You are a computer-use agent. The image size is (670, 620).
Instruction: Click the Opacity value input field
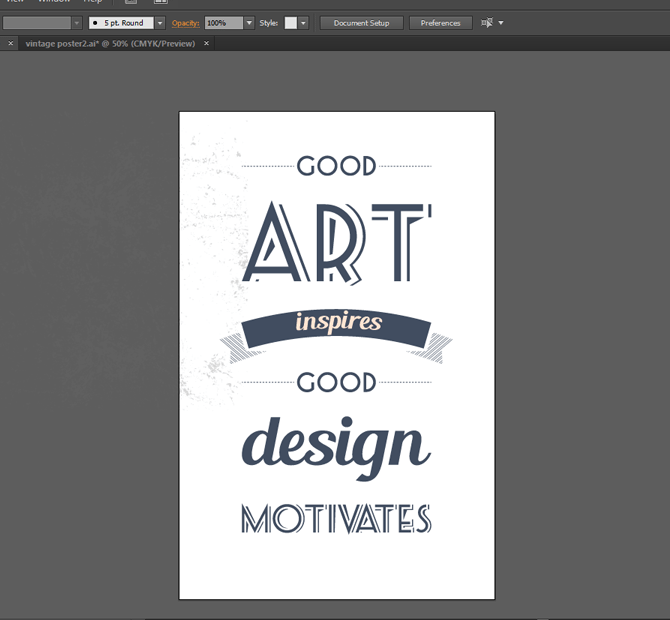(x=222, y=22)
